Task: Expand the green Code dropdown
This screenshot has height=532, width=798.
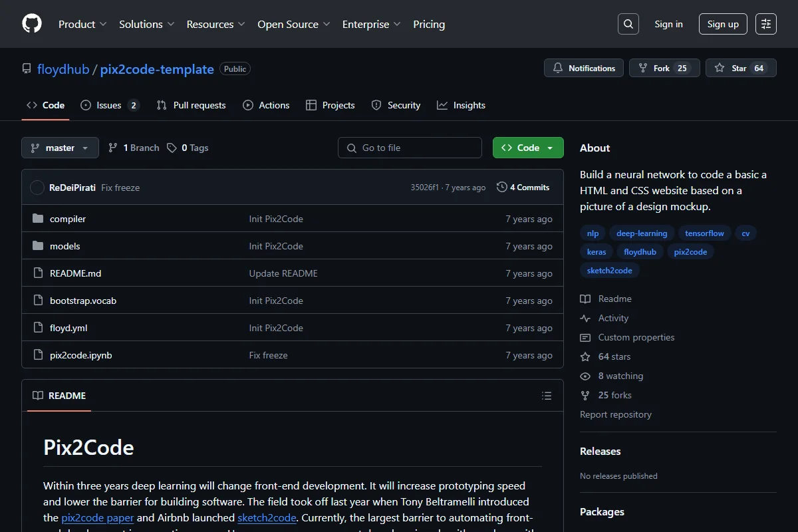Action: [528, 148]
